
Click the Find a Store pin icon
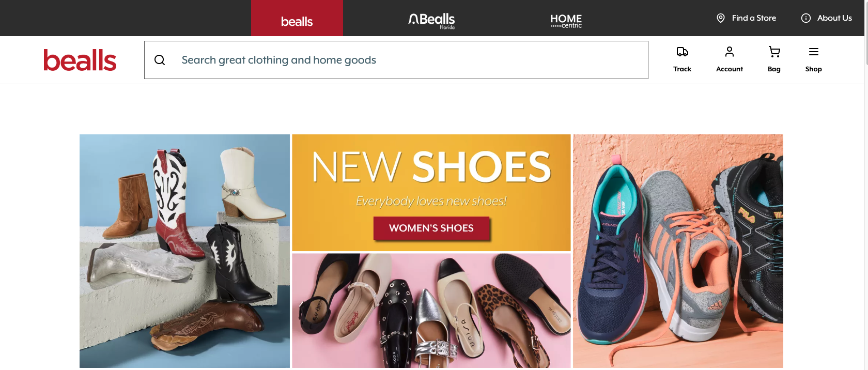720,18
